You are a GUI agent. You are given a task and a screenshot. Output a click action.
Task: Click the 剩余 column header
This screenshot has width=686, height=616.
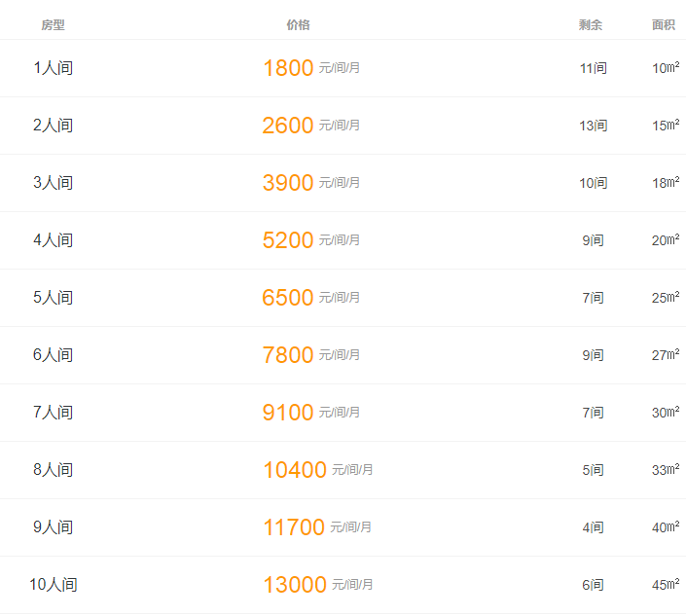click(591, 25)
